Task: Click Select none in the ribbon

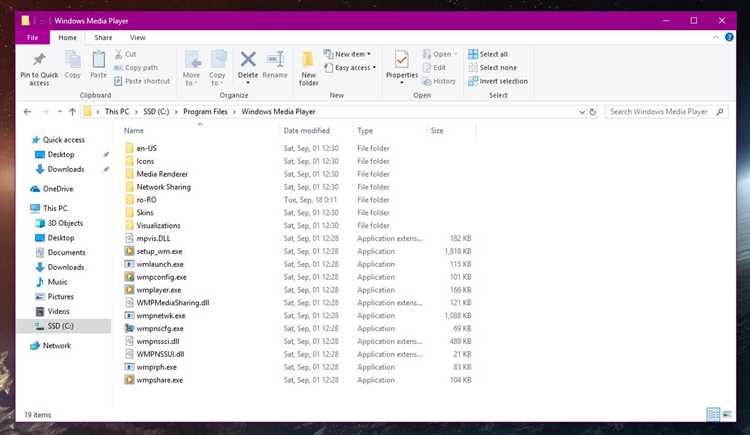Action: pos(493,67)
